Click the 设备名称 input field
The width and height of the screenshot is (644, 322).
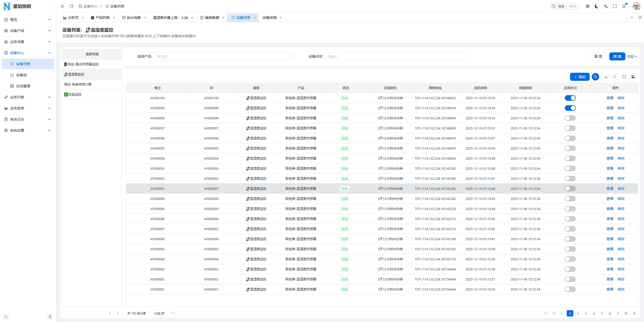coord(395,56)
